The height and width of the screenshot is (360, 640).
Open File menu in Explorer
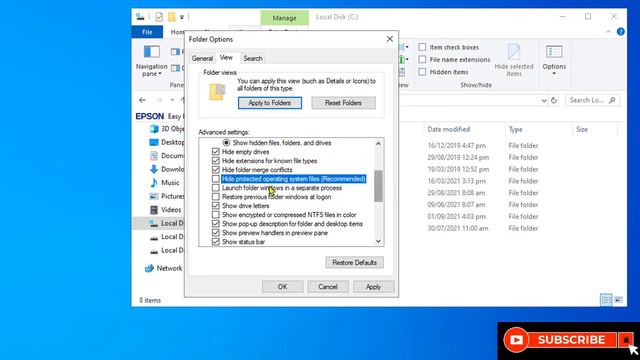pyautogui.click(x=147, y=32)
